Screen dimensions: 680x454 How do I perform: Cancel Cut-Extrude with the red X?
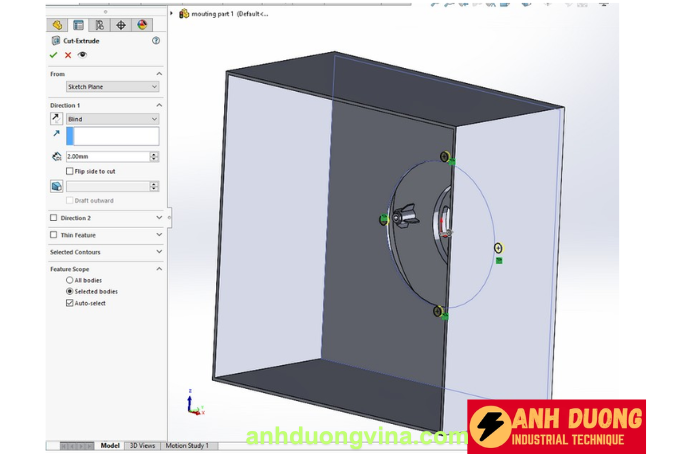pos(68,55)
